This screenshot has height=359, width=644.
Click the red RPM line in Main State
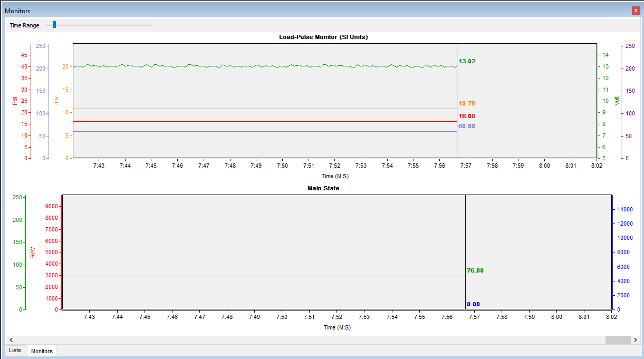(264, 276)
